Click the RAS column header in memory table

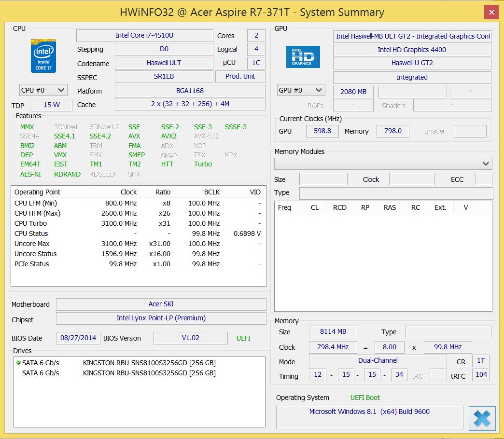coord(390,207)
